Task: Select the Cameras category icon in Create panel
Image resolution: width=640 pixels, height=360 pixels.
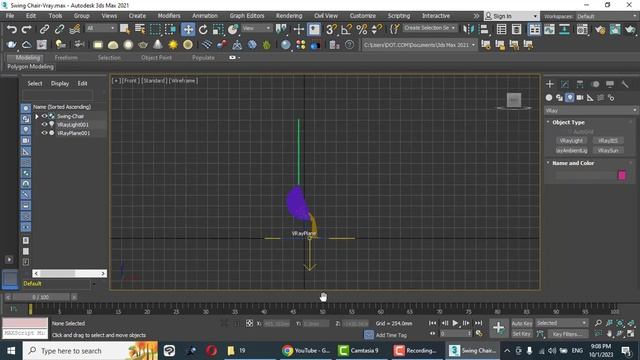Action: (580, 98)
